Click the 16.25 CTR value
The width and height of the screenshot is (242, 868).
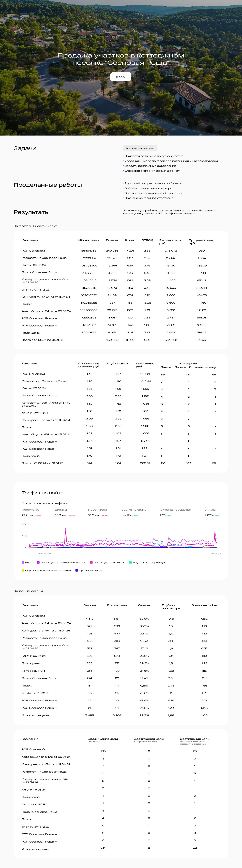(x=147, y=303)
